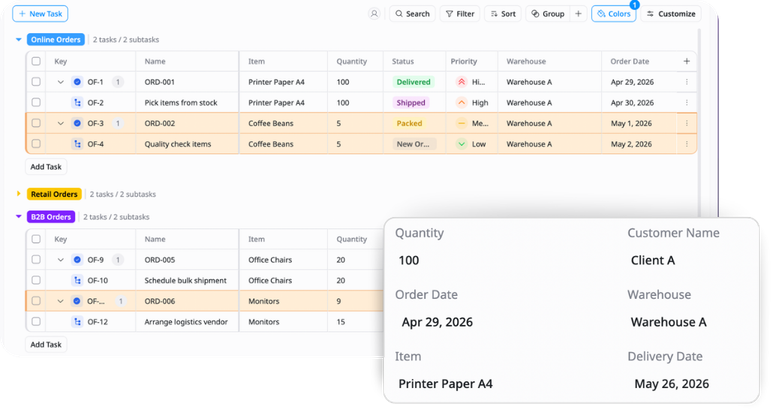Click the subtask icon of OF-4
The image size is (773, 413).
point(77,144)
